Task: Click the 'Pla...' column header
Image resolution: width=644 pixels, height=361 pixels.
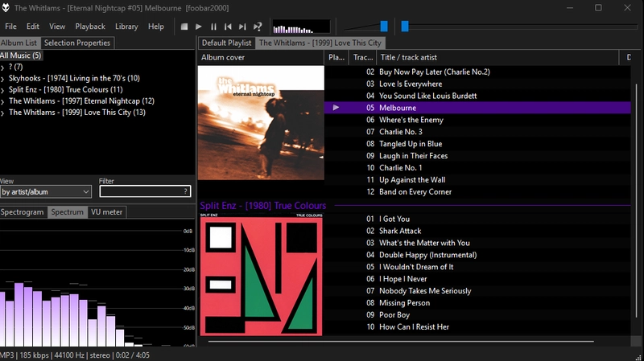Action: point(336,57)
